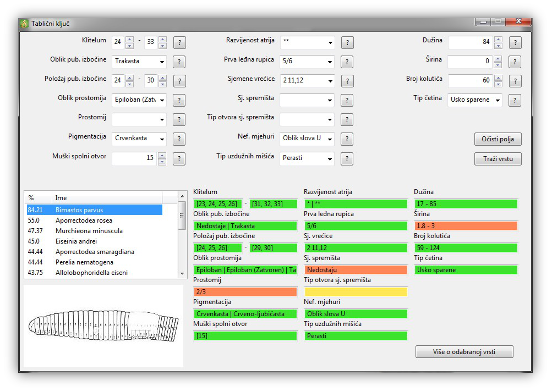The width and height of the screenshot is (552, 392).
Task: Open help for Oblik pub. izbočine
Action: coord(179,62)
